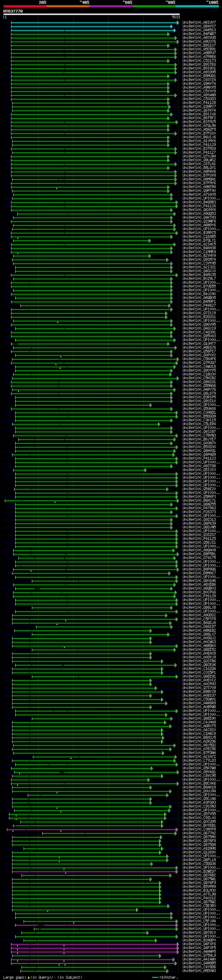The width and height of the screenshot is (222, 980).
Task: Select hit label UniRef100_Q759L9
Action: 199,955
